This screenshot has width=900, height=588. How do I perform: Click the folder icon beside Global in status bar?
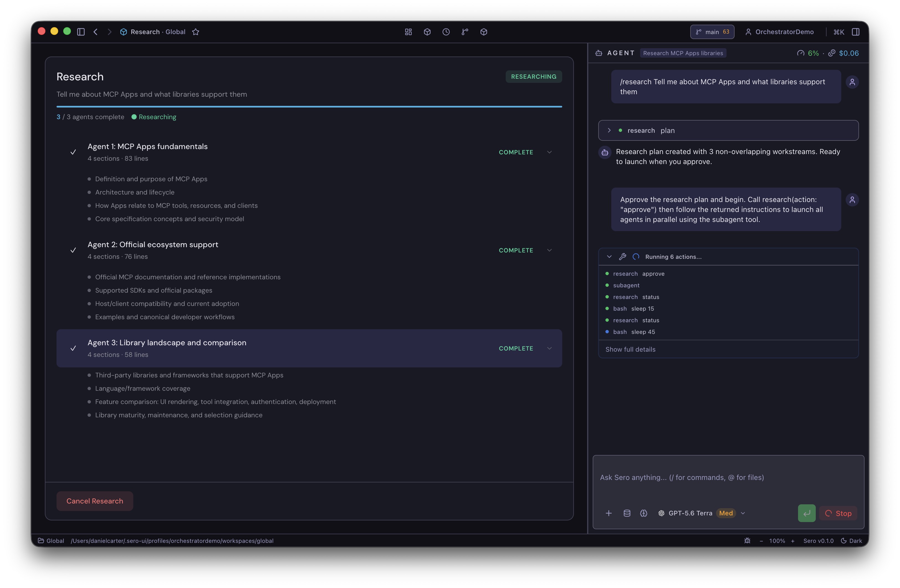(41, 541)
